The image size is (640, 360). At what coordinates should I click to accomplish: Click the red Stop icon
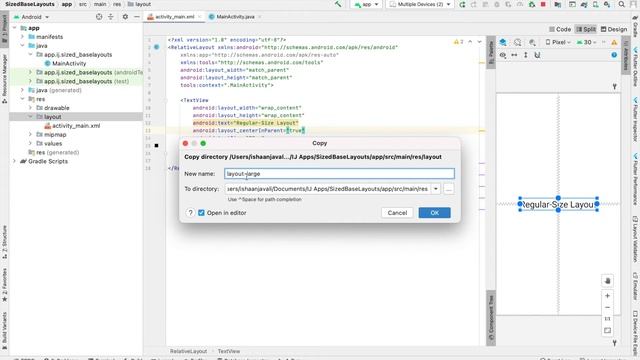coord(543,4)
